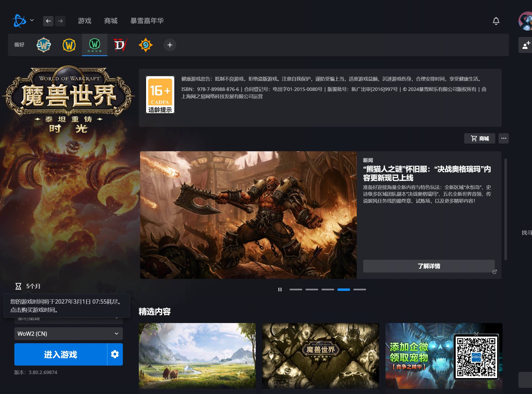
Task: Click the news panel vertical scrollbar
Action: coord(506,209)
